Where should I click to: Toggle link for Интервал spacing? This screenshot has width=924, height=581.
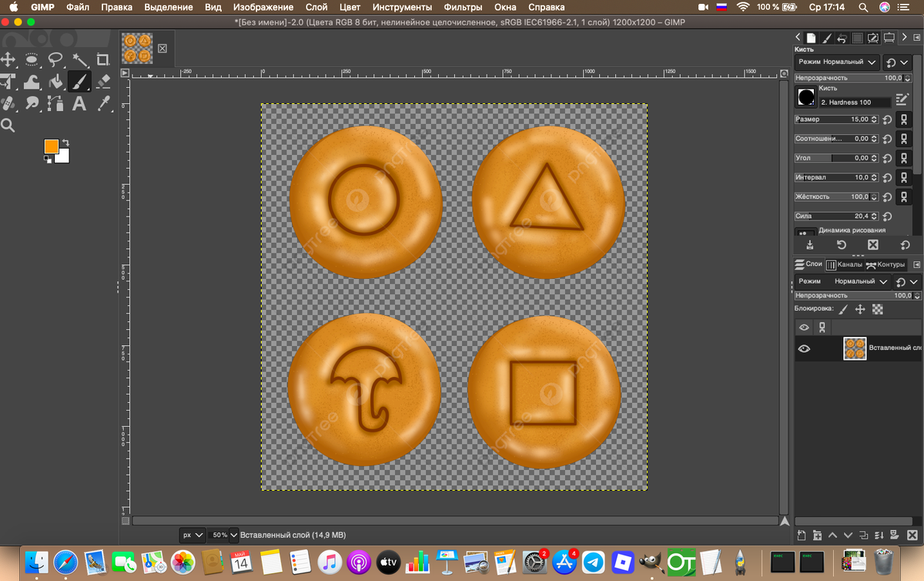point(905,177)
